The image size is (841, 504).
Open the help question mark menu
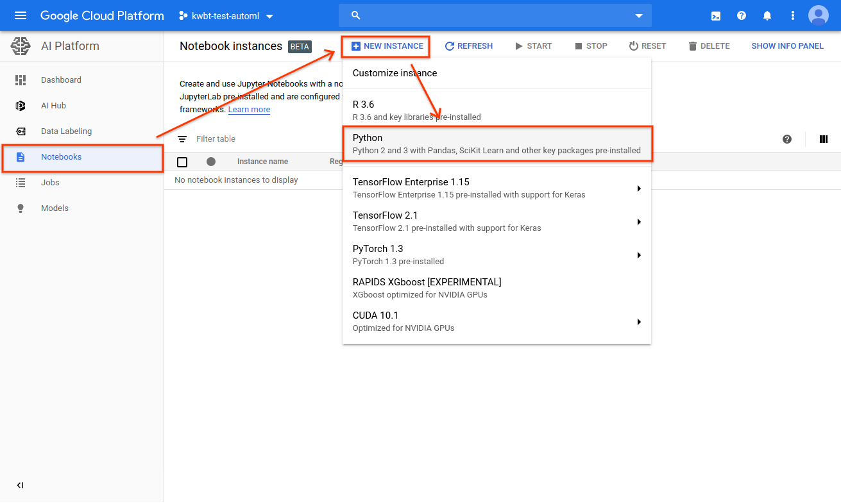pos(742,15)
